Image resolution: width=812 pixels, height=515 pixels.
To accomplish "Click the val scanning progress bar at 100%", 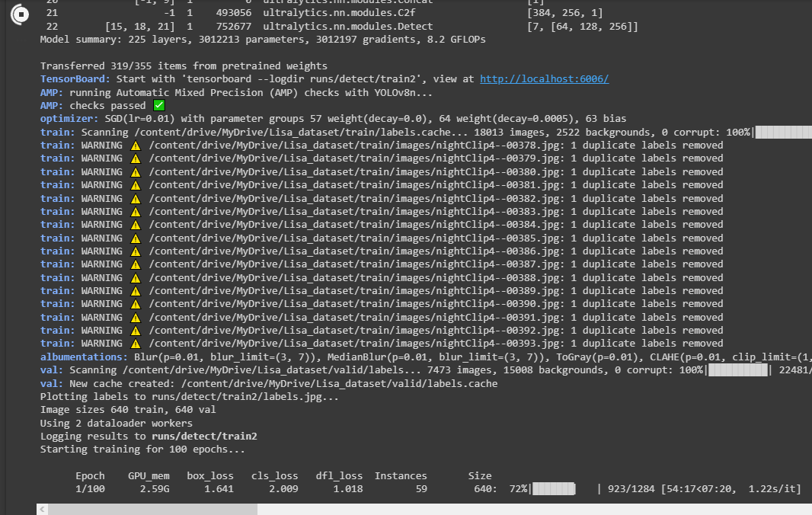I will [738, 369].
